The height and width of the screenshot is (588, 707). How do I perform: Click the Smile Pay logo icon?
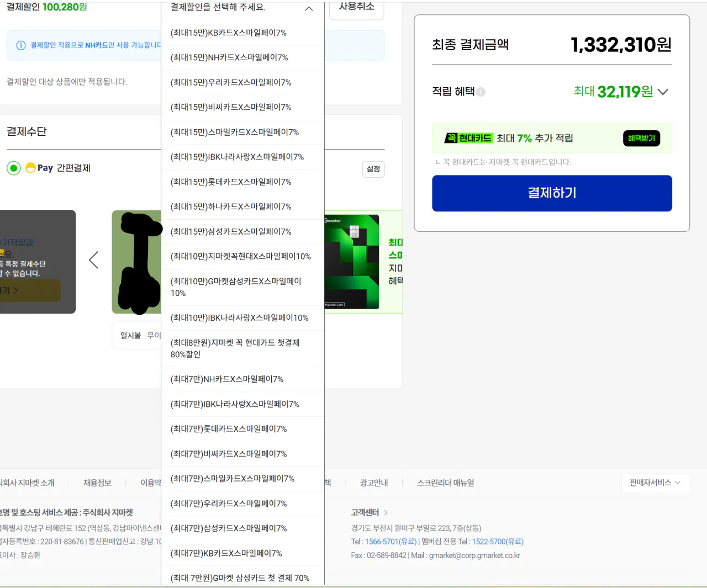click(x=39, y=168)
